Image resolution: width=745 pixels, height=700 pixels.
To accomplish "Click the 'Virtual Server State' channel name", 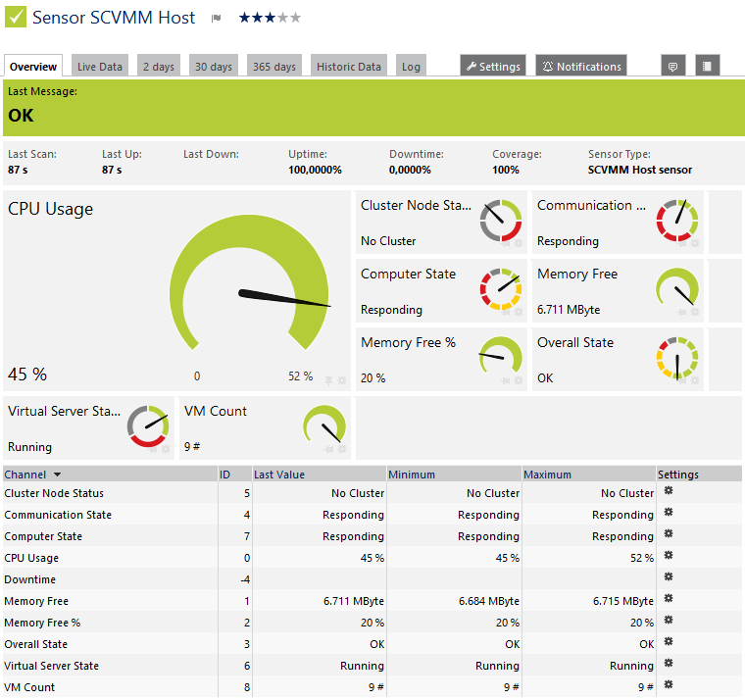I will (51, 666).
